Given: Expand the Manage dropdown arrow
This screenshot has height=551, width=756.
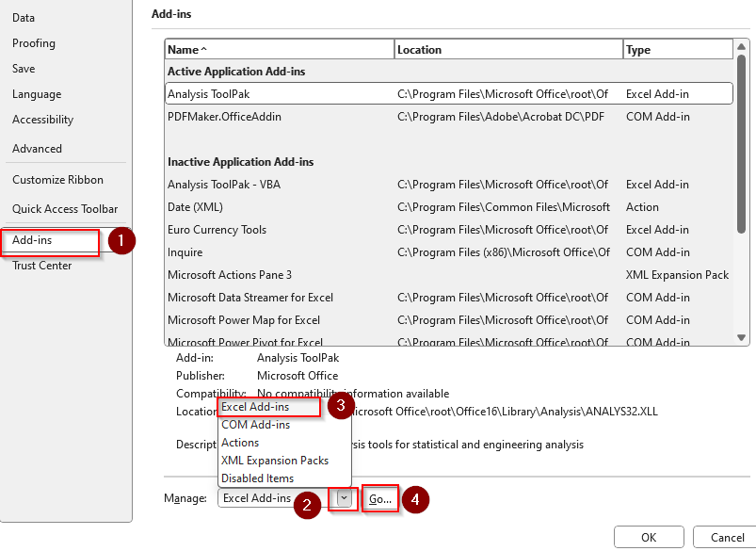Looking at the screenshot, I should [344, 499].
